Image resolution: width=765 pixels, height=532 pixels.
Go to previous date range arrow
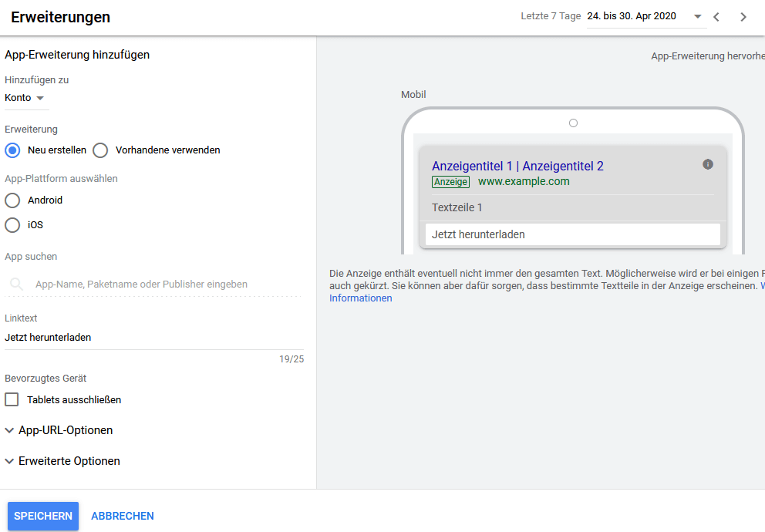[716, 17]
